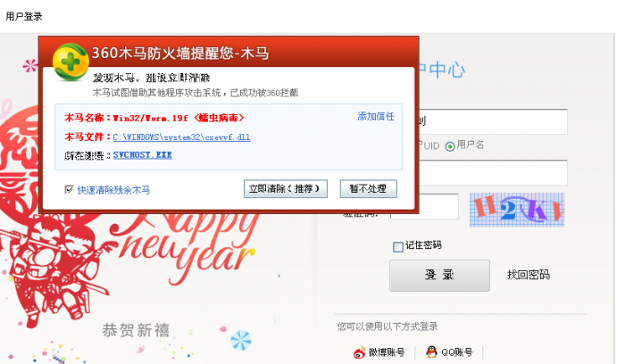This screenshot has width=625, height=364.
Task: Click the 360 green-yellow shield logo
Action: (x=71, y=62)
